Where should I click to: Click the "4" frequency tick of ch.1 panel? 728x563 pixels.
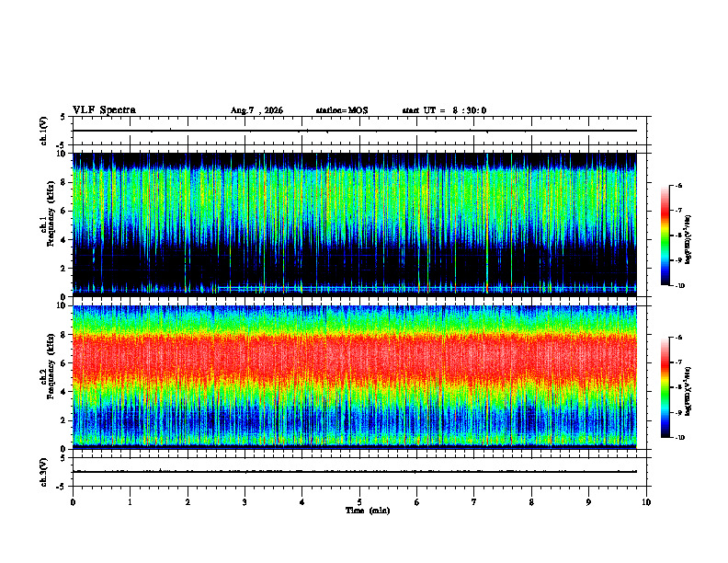pos(65,240)
